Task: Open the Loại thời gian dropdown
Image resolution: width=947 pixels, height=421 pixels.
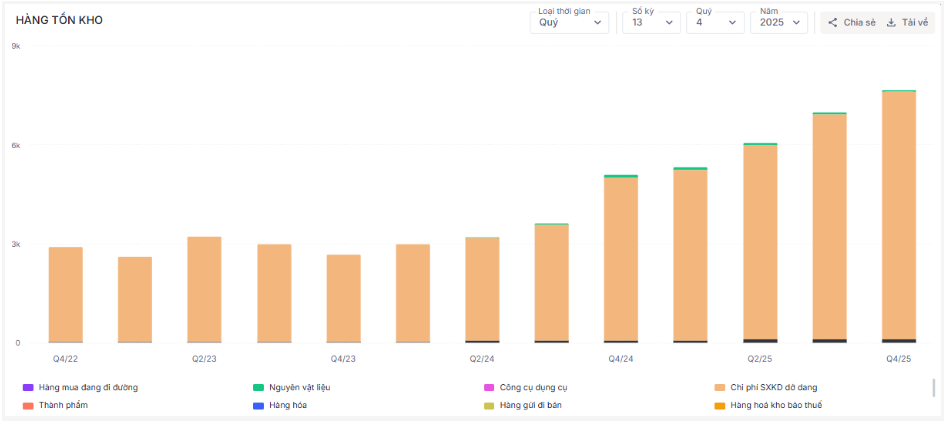Action: (569, 22)
